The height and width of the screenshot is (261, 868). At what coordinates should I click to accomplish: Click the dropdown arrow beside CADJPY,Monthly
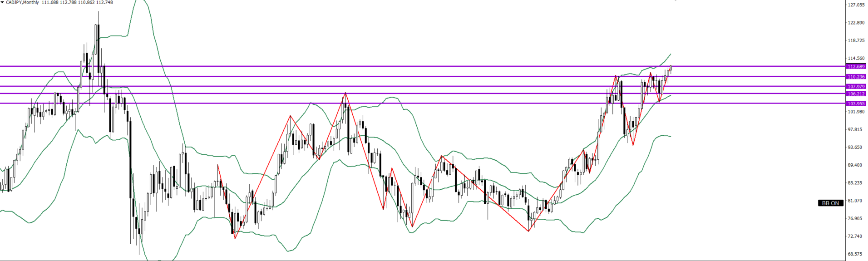point(2,3)
